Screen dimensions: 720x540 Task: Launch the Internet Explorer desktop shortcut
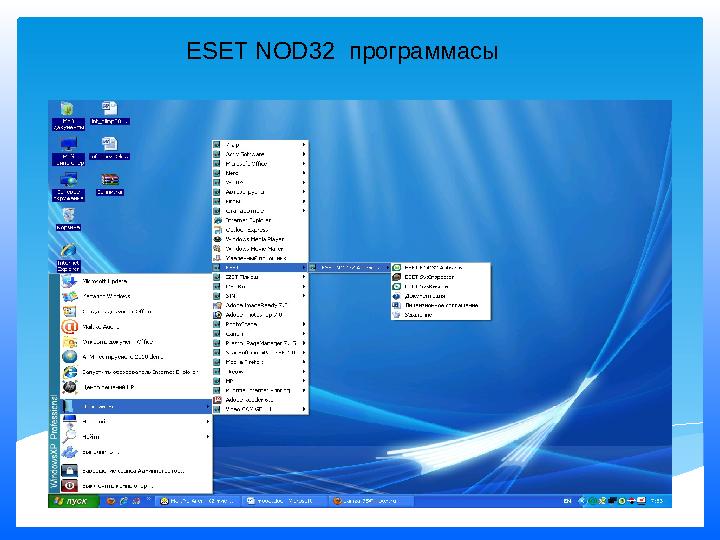(x=68, y=258)
